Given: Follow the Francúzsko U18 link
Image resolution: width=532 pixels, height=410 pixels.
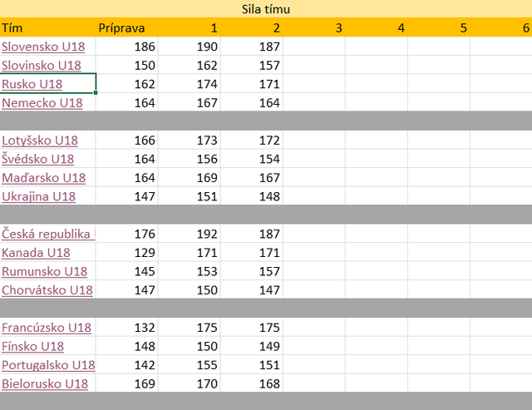Looking at the screenshot, I should pos(47,328).
